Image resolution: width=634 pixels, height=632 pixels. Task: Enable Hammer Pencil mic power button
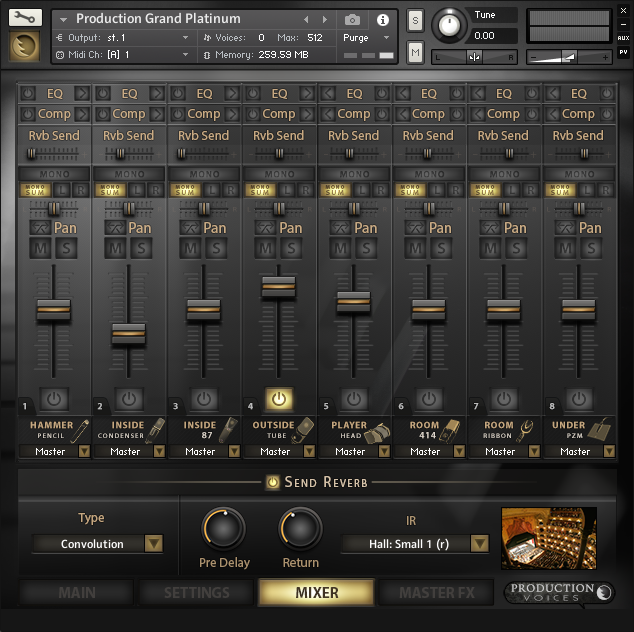point(54,399)
